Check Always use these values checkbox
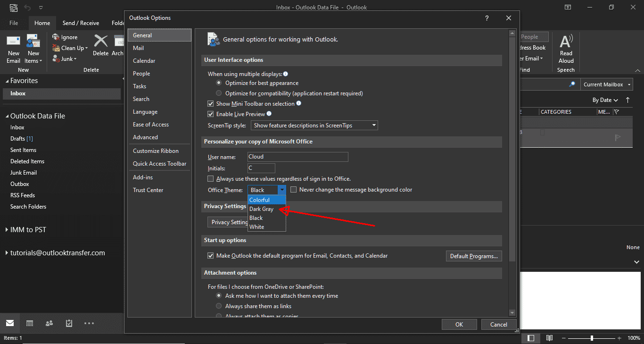This screenshot has width=644, height=344. 211,179
